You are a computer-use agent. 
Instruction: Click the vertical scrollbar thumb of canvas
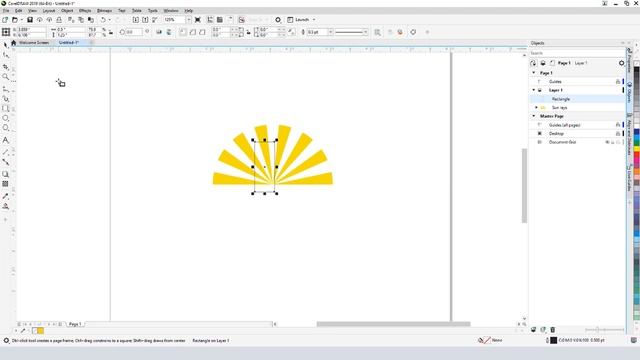pos(524,186)
